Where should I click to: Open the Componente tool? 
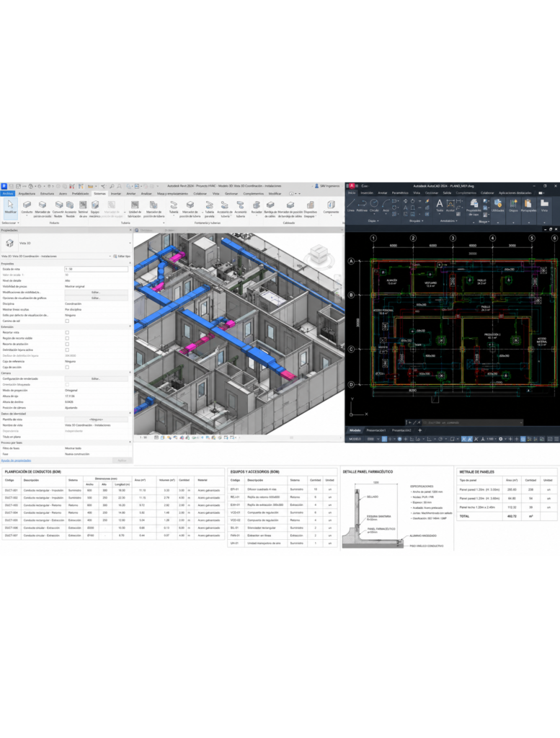click(x=331, y=207)
